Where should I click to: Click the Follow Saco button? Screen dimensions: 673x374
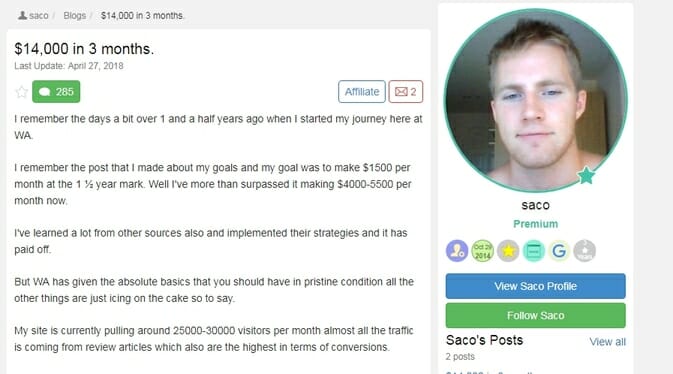click(x=536, y=316)
